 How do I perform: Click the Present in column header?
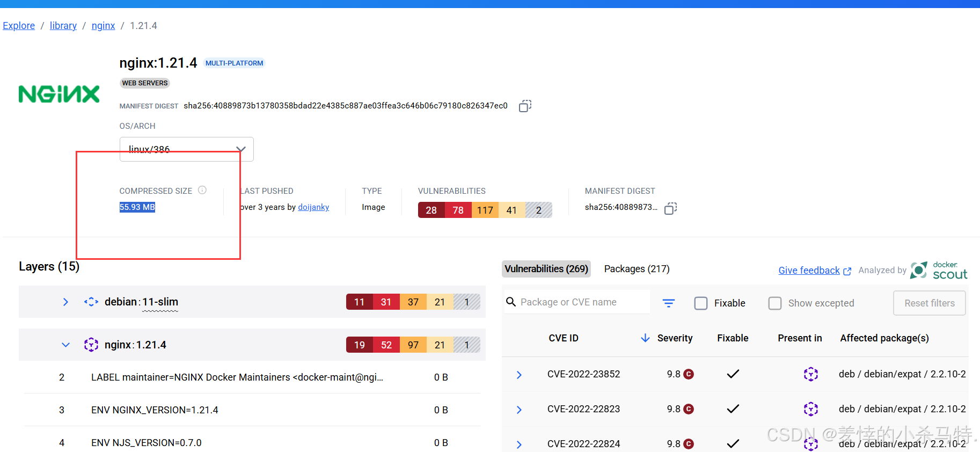(x=800, y=338)
